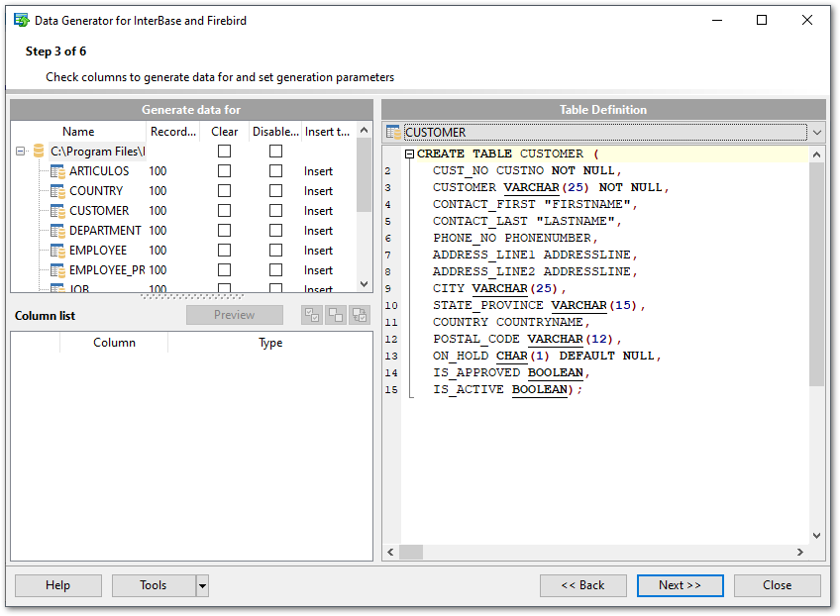This screenshot has width=840, height=616.
Task: Enable Clear checkbox for DEPARTMENT
Action: point(225,231)
